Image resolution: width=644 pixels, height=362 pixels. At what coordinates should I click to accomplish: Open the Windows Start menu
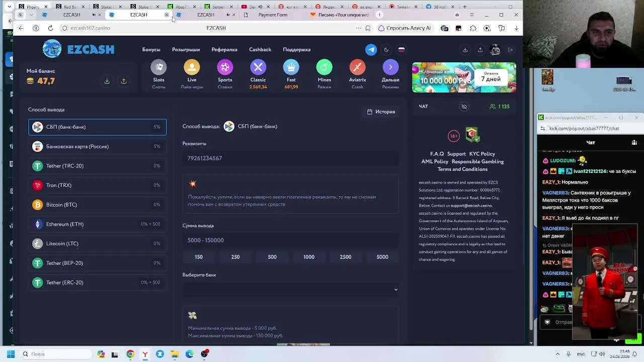tap(11, 354)
